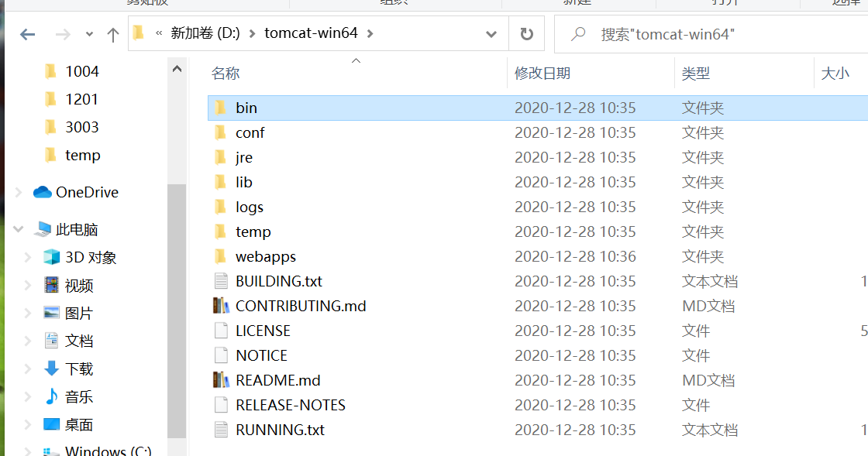Expand the chevron after tomcat-win64 breadcrumb

tap(370, 34)
